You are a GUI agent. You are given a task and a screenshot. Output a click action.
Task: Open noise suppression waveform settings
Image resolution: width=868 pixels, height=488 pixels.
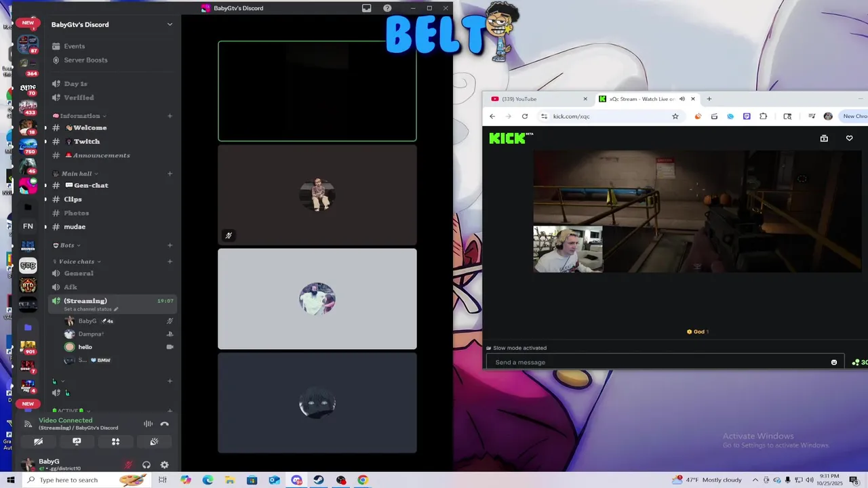pos(148,424)
